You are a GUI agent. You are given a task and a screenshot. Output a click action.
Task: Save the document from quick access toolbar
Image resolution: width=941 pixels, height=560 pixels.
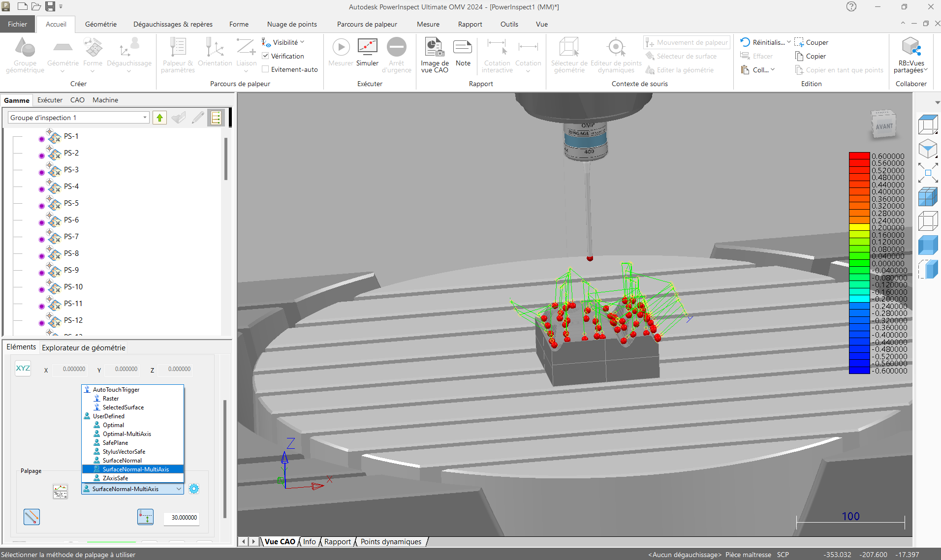coord(50,6)
